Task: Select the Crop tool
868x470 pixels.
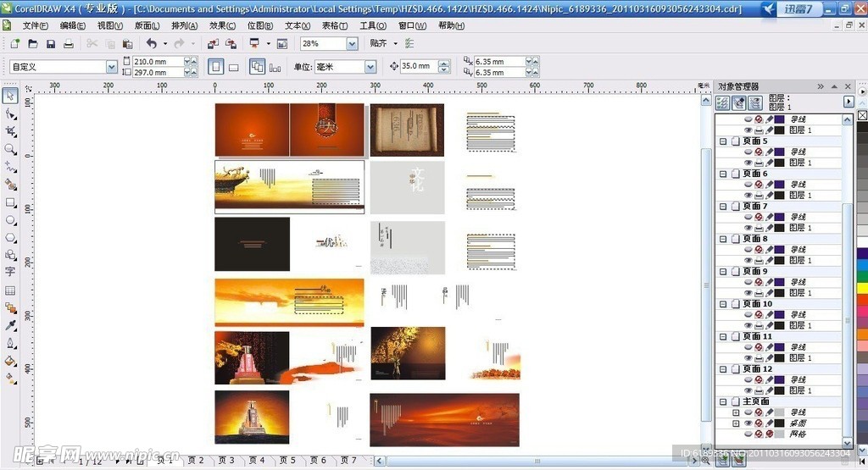Action: point(10,131)
